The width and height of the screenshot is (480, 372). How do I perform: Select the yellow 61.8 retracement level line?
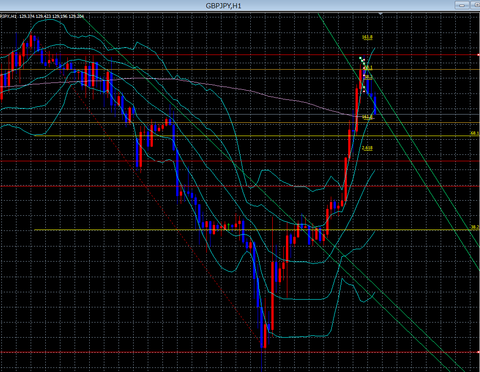(x=257, y=136)
